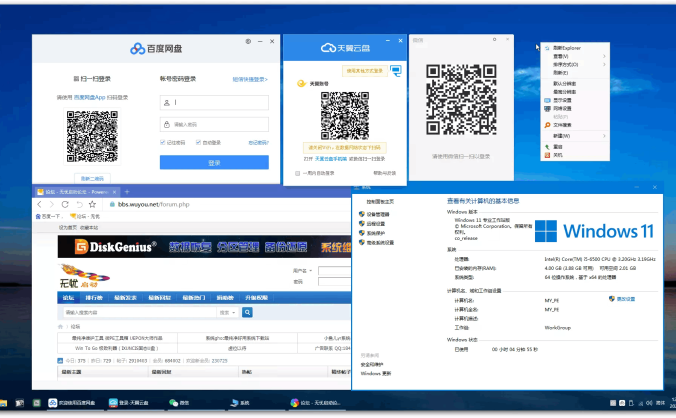Image resolution: width=676 pixels, height=418 pixels.
Task: Open 高级系统设置 in the System window
Action: (380, 243)
